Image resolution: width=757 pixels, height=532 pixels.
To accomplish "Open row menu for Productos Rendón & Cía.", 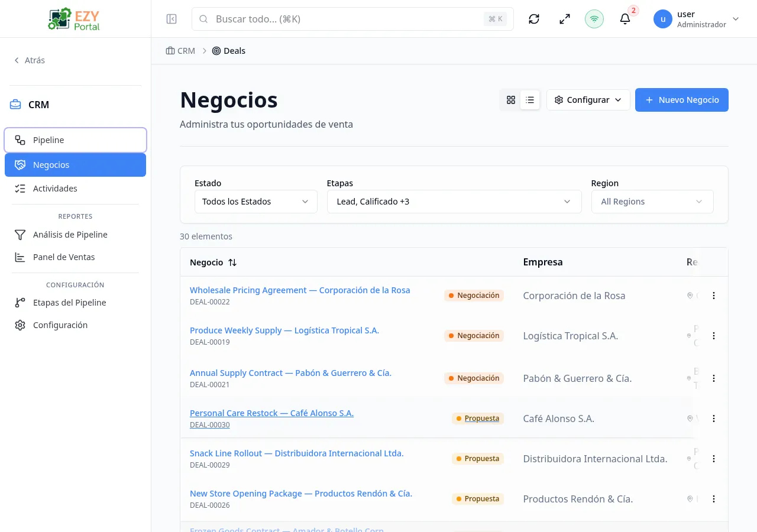I will click(714, 499).
